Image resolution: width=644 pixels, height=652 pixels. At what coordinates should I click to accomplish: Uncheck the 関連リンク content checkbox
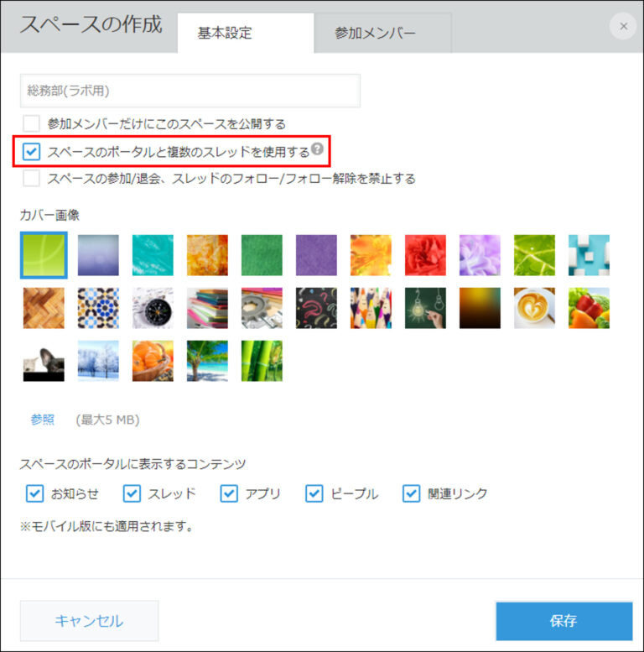[412, 493]
